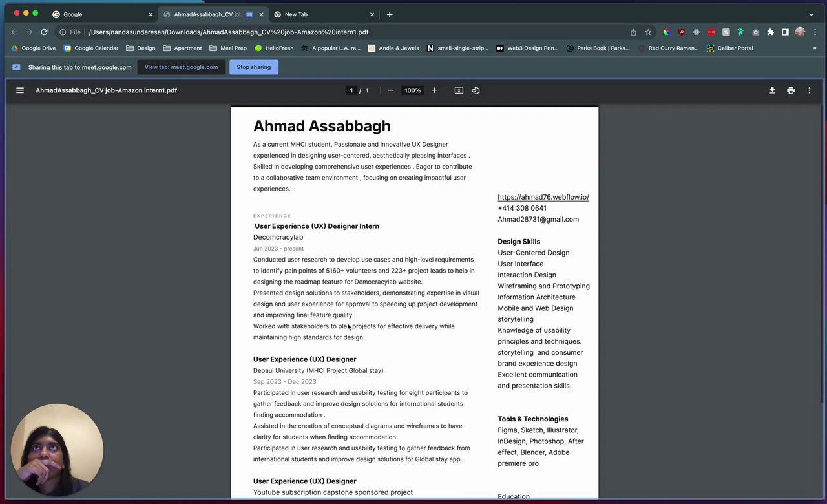Click the Design Skills heading
Screen dimensions: 827x504
point(519,242)
